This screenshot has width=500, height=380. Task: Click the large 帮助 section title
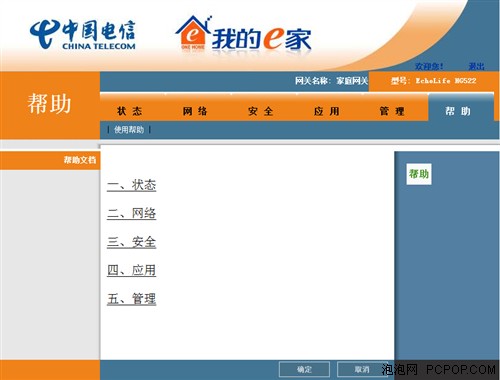click(49, 104)
